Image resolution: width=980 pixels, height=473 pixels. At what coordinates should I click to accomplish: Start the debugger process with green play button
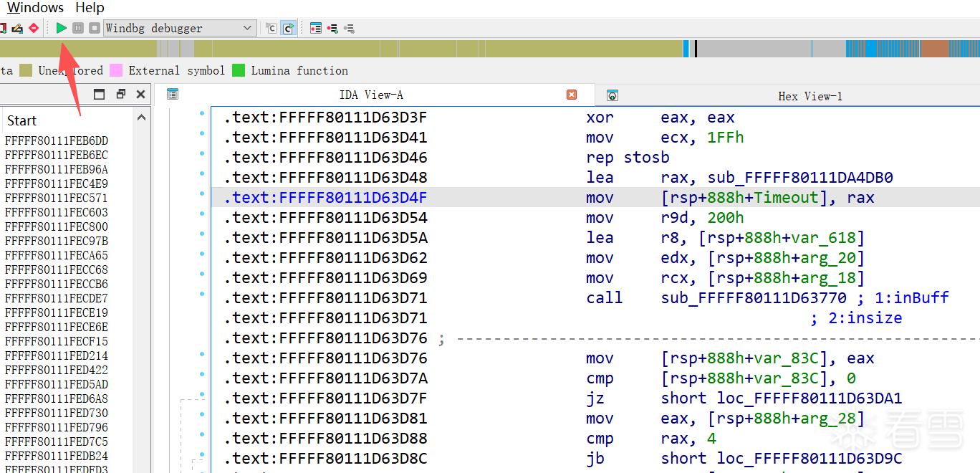coord(62,28)
